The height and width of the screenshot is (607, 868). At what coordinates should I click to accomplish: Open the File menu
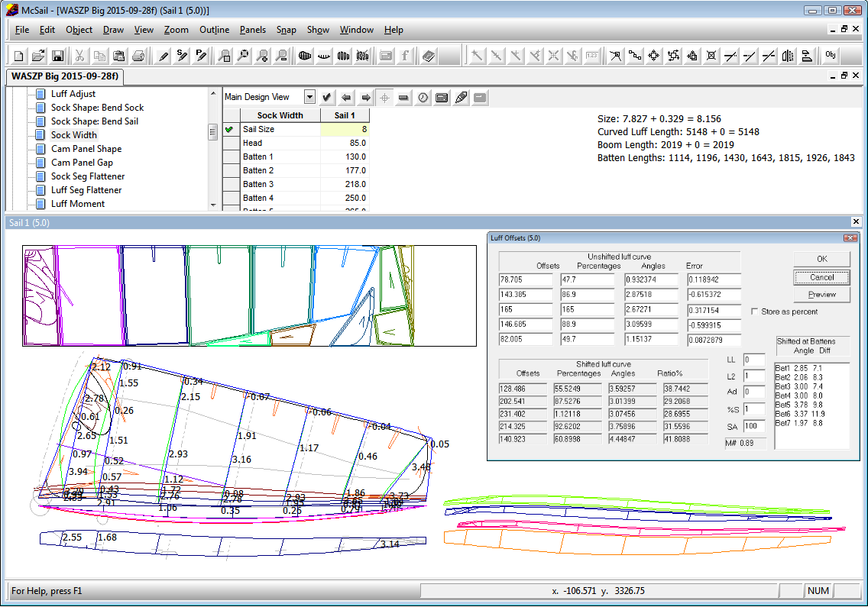[x=22, y=30]
